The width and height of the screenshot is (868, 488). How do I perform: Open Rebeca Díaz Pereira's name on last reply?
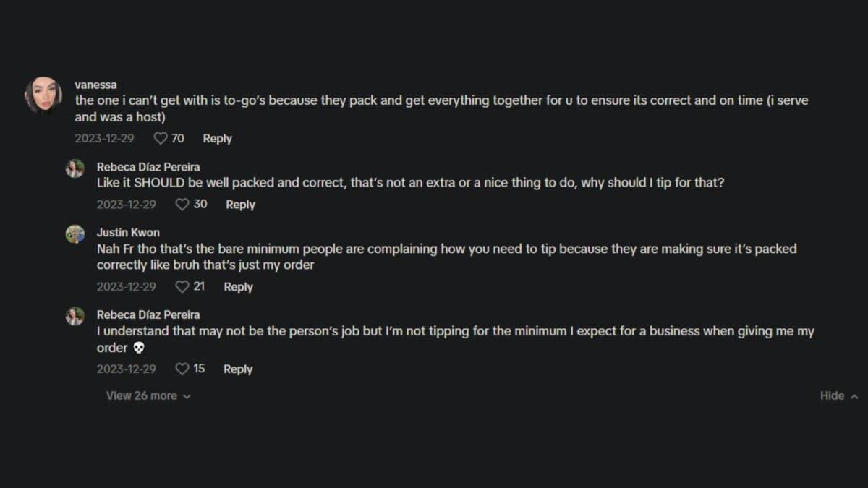[x=148, y=314]
